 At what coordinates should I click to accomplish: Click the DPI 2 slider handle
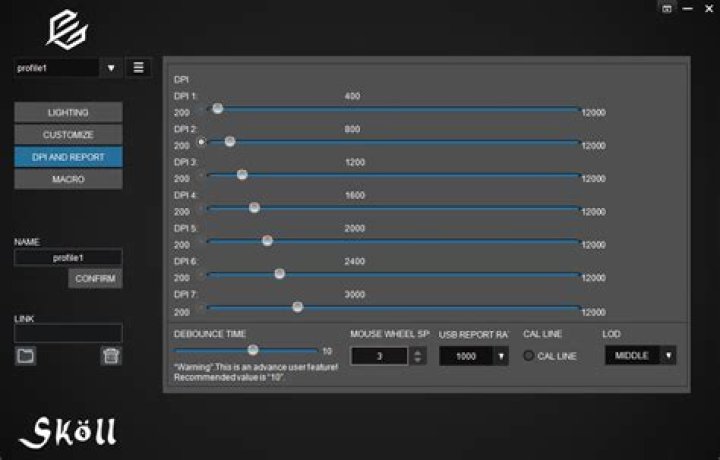coord(230,141)
